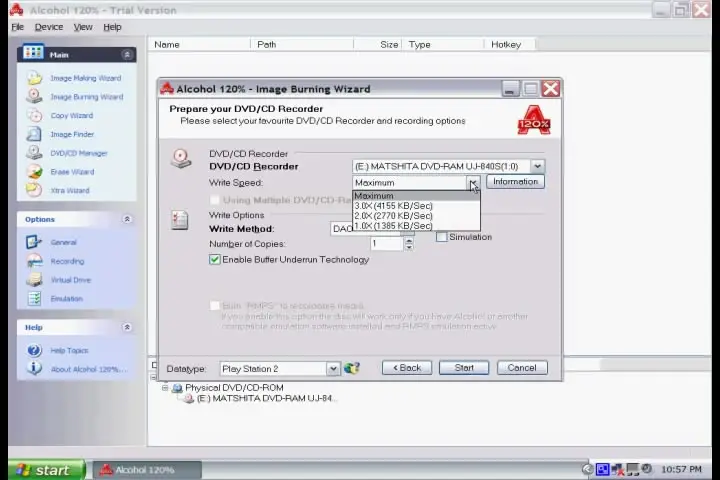
Task: Increase Number of Copies with up arrow
Action: pos(409,240)
